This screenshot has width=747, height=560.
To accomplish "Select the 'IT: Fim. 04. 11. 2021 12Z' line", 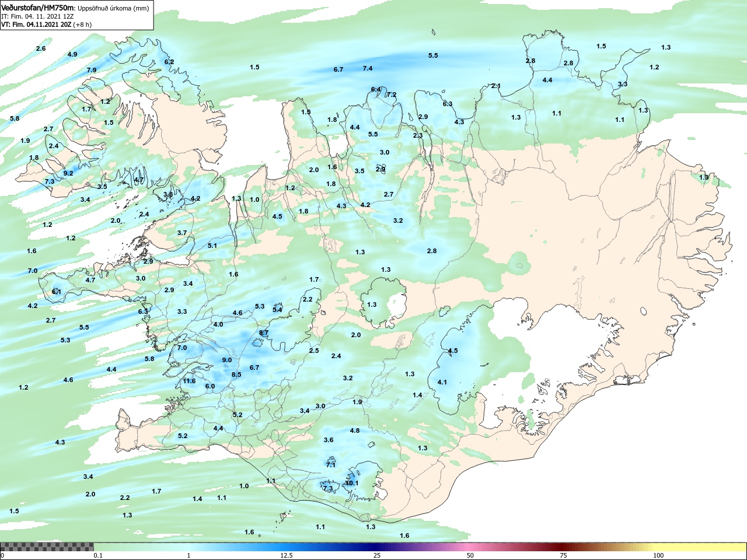I will coord(37,16).
